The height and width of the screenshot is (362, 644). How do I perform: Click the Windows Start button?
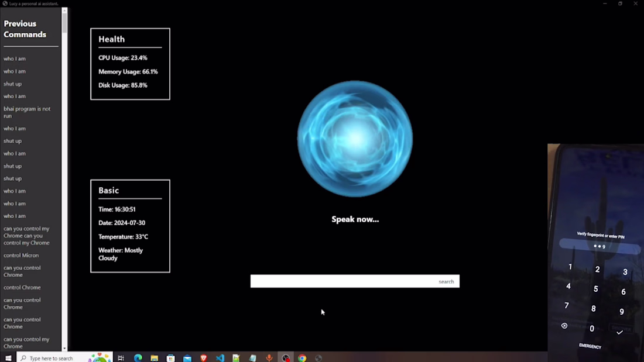[x=8, y=358]
